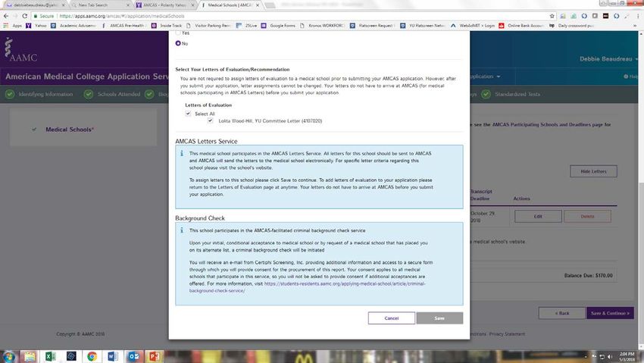Screen dimensions: 644x363
Task: Click the Edit button for the school
Action: point(538,217)
